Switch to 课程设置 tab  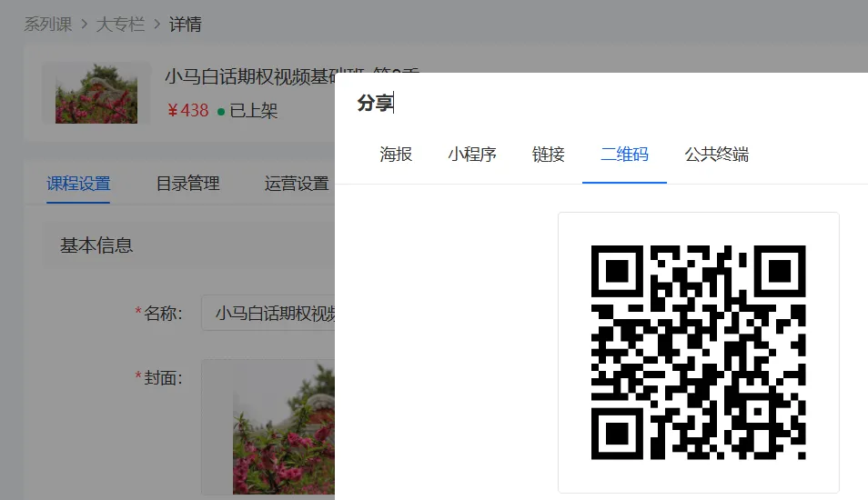pyautogui.click(x=78, y=184)
